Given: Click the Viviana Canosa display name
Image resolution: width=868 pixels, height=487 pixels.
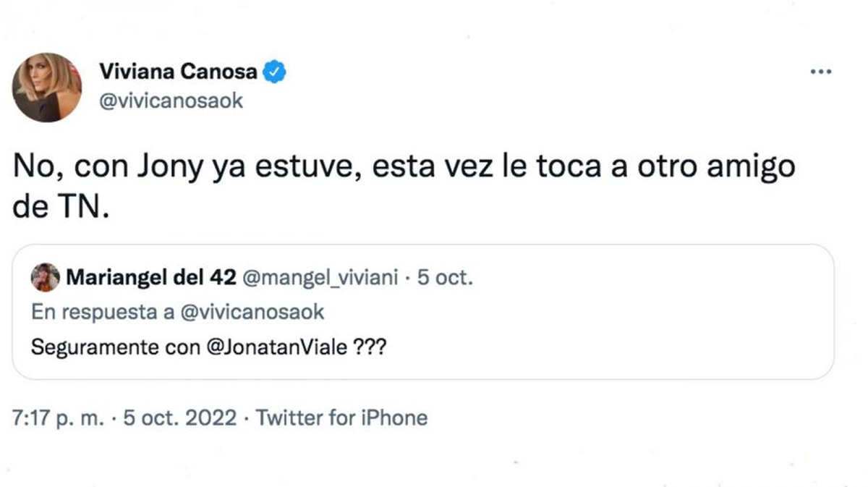Looking at the screenshot, I should [x=177, y=72].
